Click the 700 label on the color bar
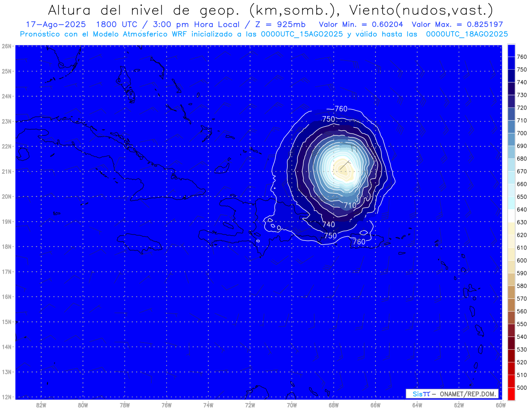This screenshot has width=532, height=411. point(522,133)
